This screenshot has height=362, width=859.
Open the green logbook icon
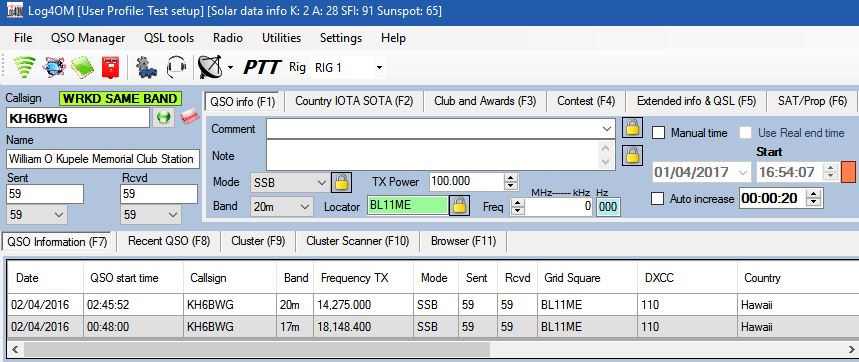82,67
